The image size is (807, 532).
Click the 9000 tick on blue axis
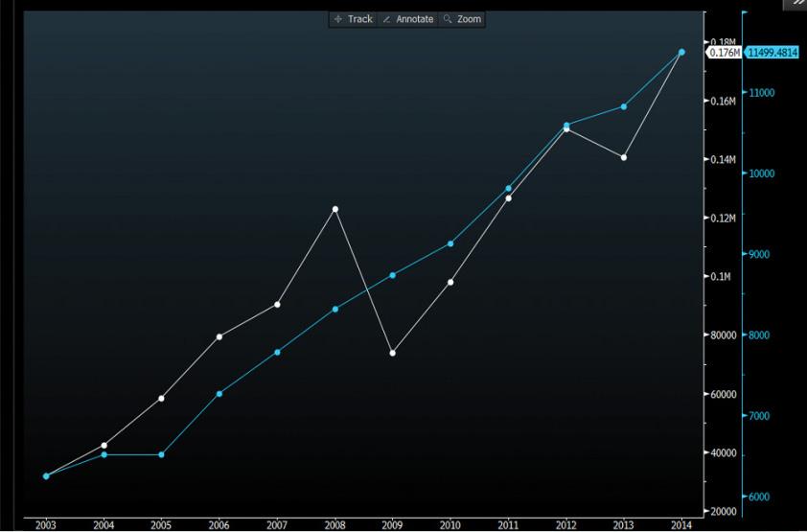click(x=759, y=254)
